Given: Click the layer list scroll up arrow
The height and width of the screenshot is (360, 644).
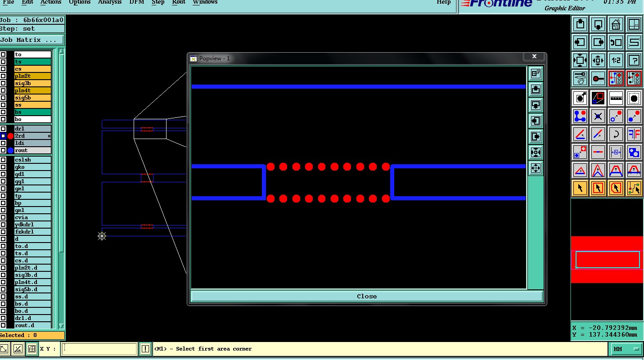Looking at the screenshot, I should pyautogui.click(x=61, y=51).
